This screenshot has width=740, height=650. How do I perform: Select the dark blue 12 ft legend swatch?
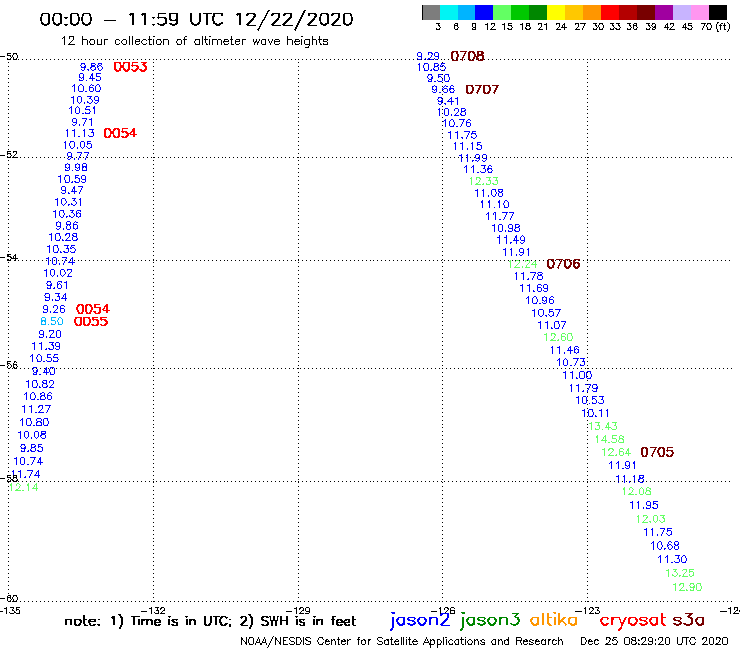(x=484, y=12)
